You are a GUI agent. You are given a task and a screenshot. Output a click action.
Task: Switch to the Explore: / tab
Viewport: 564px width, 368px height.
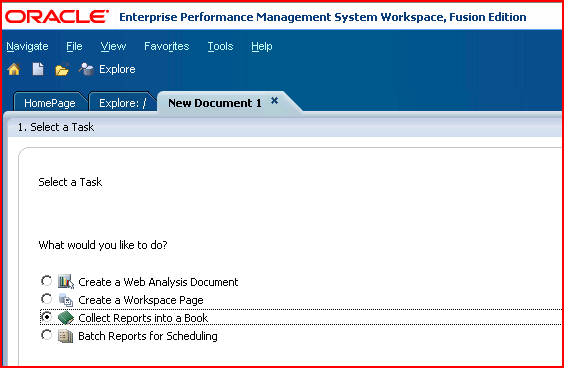pos(122,103)
